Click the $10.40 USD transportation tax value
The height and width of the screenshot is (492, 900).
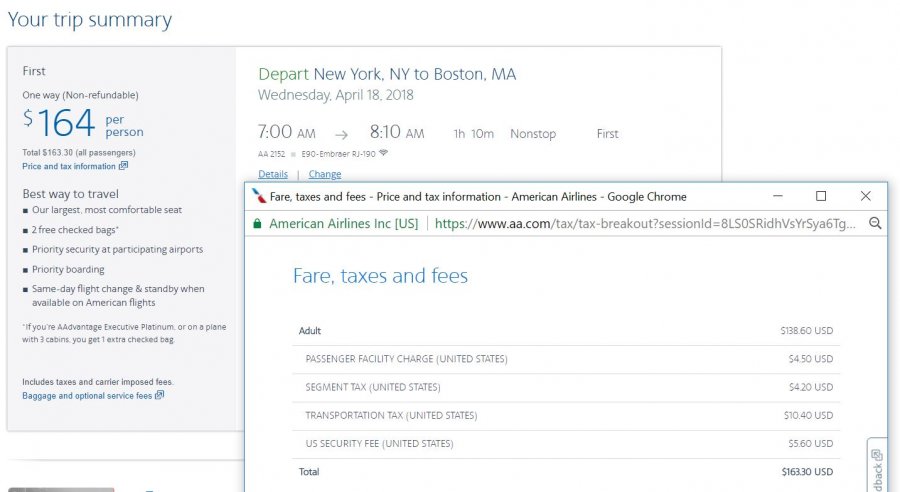point(808,416)
